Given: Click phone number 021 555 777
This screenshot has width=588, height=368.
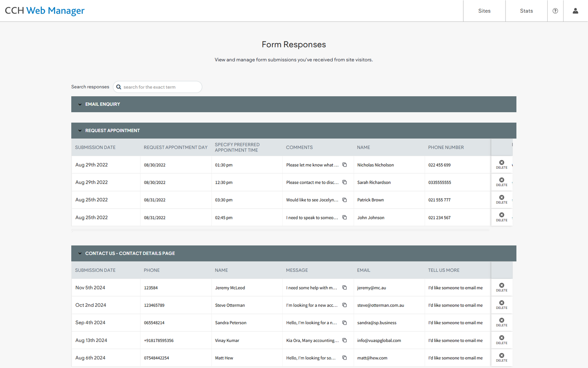Looking at the screenshot, I should click(439, 200).
